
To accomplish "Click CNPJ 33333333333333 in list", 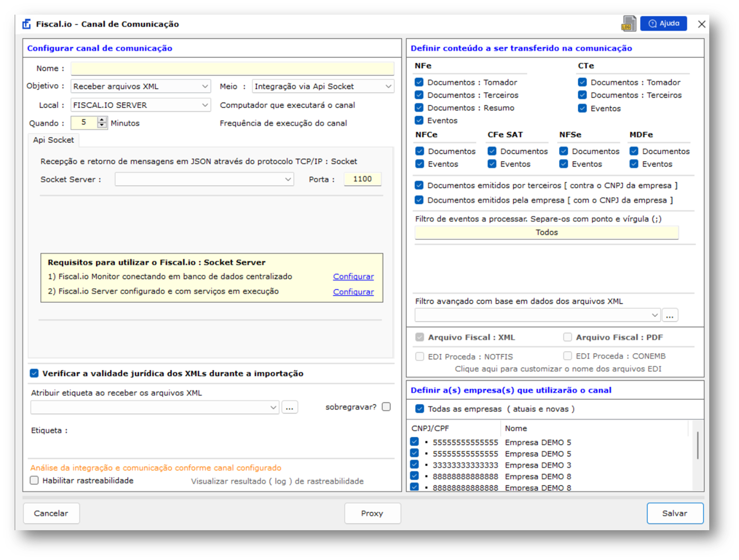I will click(x=465, y=465).
